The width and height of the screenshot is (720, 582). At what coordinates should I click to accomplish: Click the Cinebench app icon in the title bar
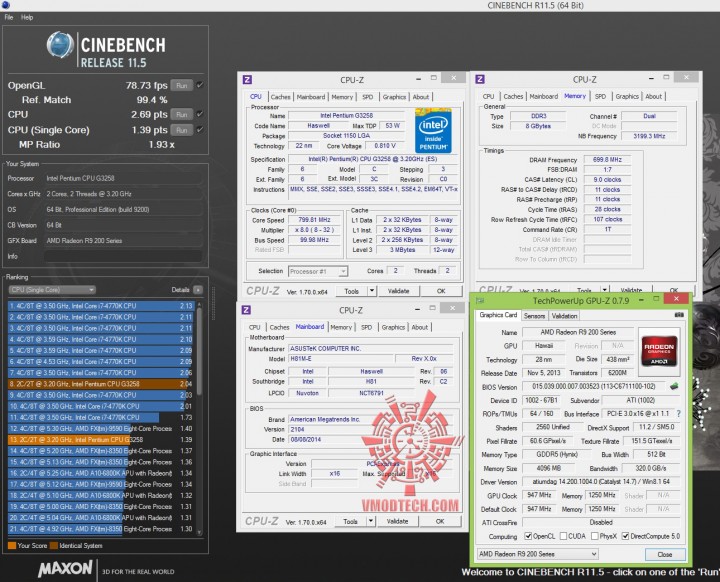coord(5,5)
